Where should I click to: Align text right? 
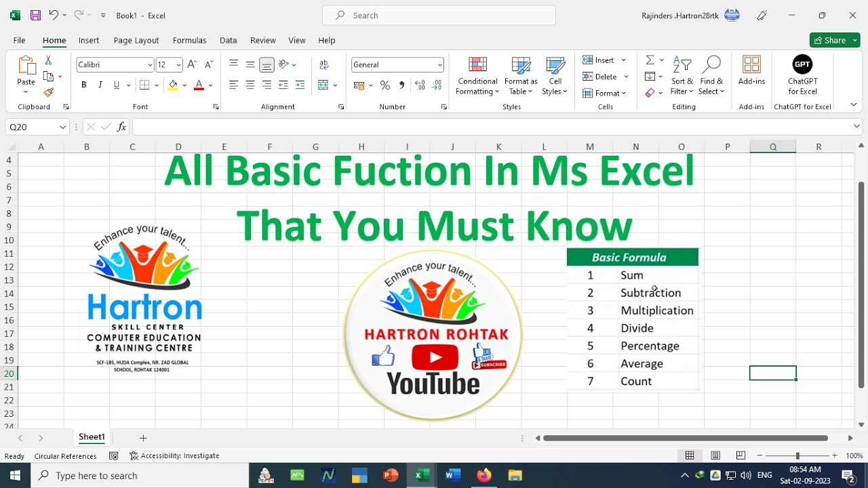[x=267, y=85]
